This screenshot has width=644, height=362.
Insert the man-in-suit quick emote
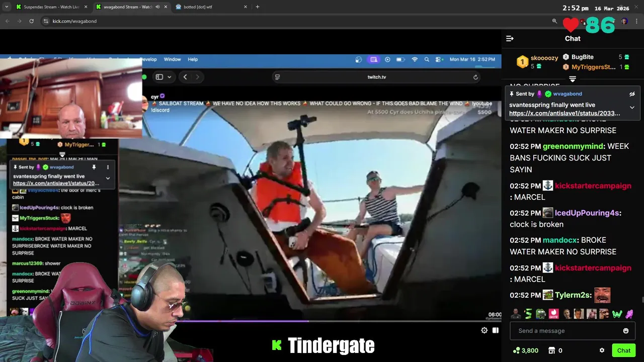(516, 314)
